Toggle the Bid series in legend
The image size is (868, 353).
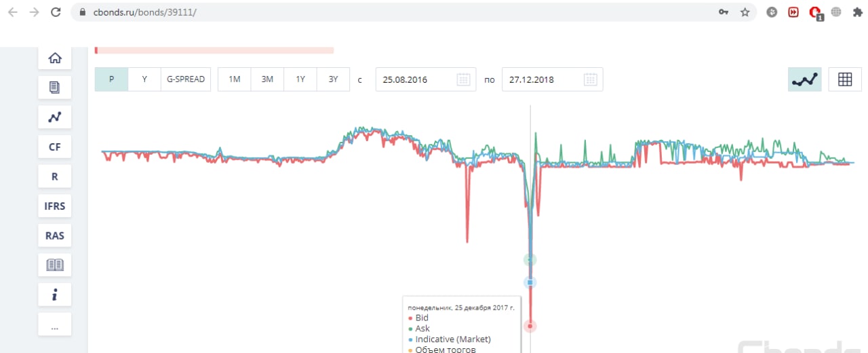(x=418, y=318)
